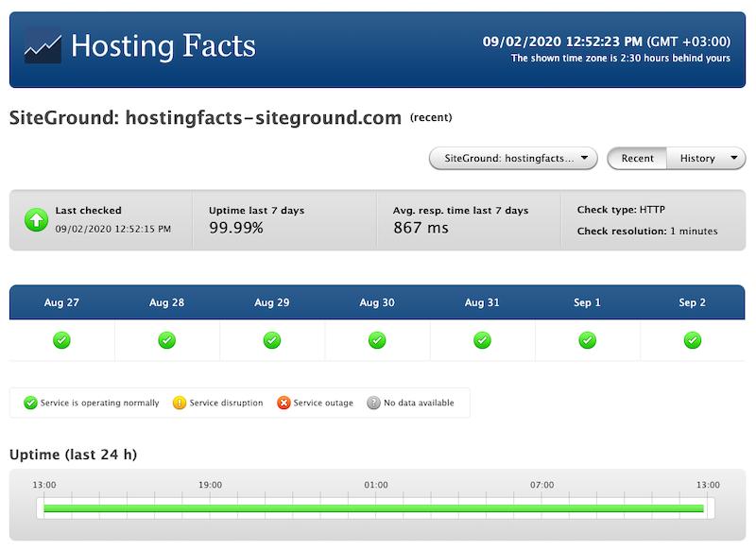The image size is (756, 550).
Task: Click the 19:00 timeline label
Action: click(x=210, y=485)
